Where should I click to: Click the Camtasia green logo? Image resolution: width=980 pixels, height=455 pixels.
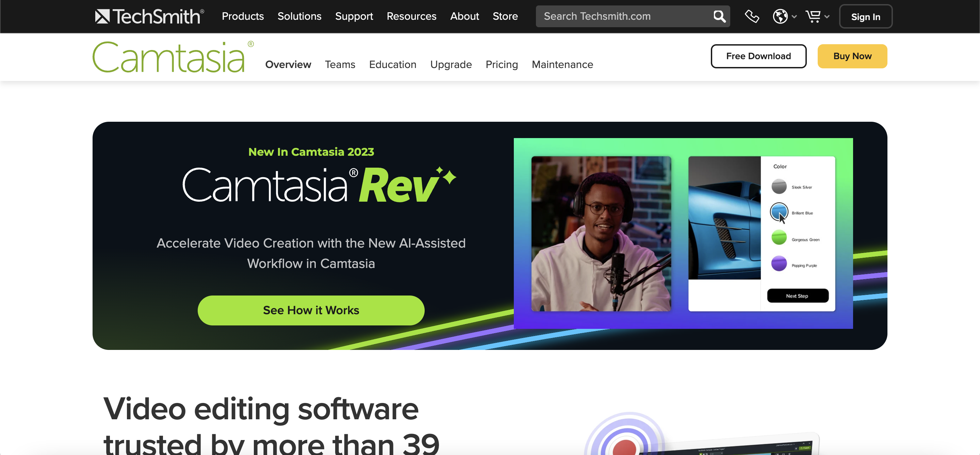tap(173, 57)
